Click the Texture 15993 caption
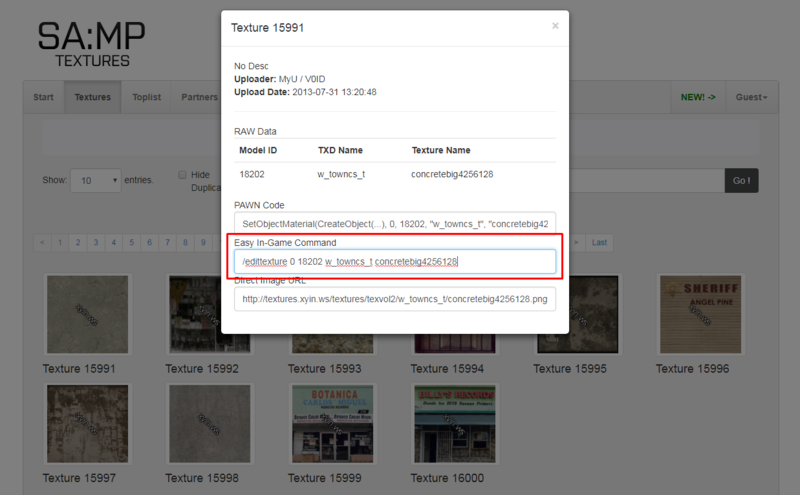 [x=324, y=368]
